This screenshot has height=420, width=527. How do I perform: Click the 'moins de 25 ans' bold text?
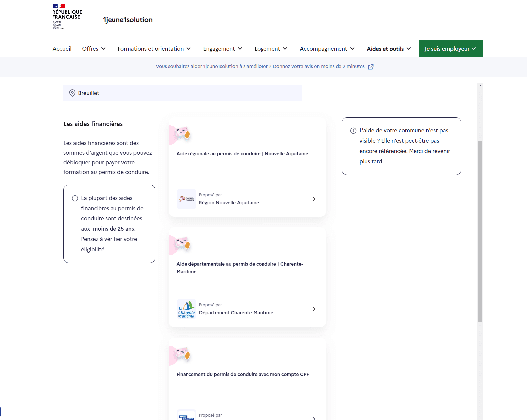(x=113, y=229)
